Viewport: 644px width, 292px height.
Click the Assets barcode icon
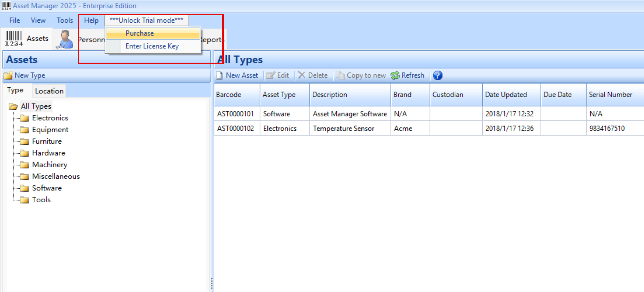tap(14, 38)
